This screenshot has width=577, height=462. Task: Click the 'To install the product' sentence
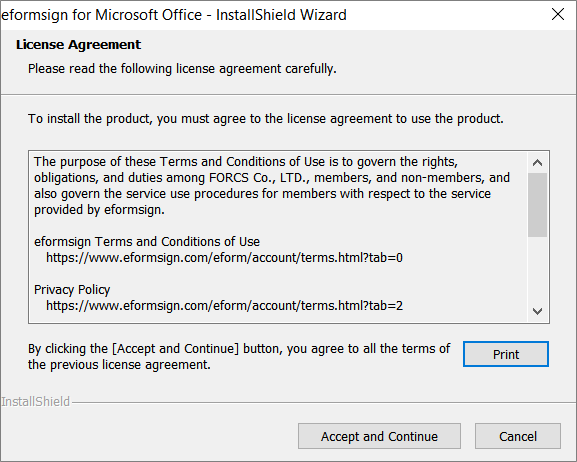pyautogui.click(x=266, y=119)
